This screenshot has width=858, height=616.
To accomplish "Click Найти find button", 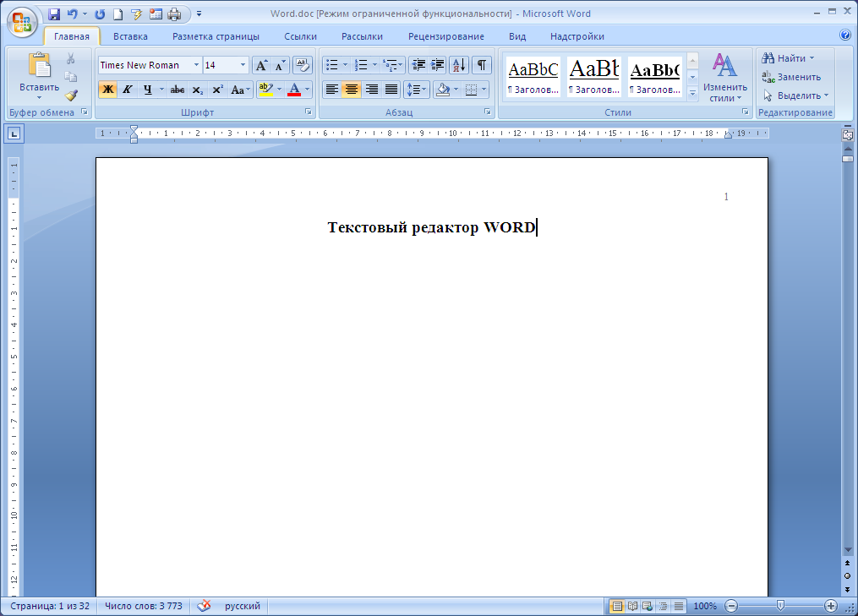I will point(788,58).
